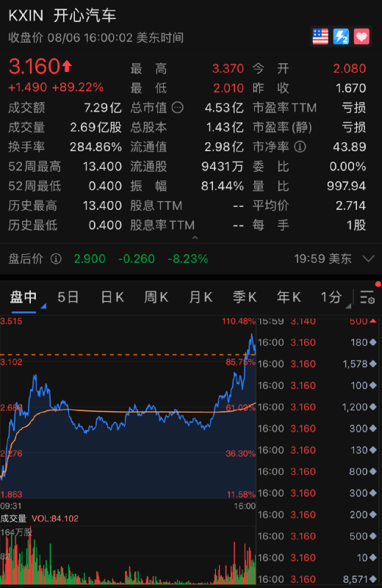
Task: Switch to the 日K chart tab
Action: coord(112,297)
